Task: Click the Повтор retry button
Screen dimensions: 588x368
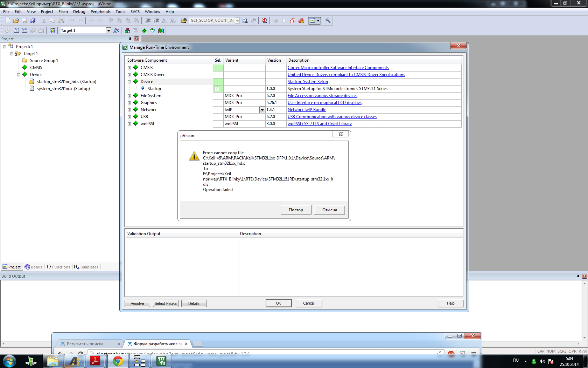Action: 296,210
